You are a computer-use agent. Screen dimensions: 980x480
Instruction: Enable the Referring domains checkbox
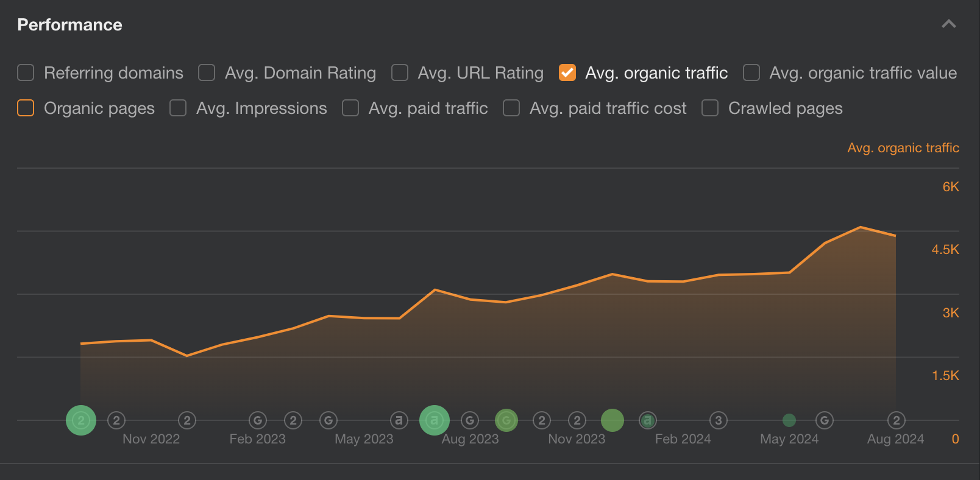pos(26,73)
